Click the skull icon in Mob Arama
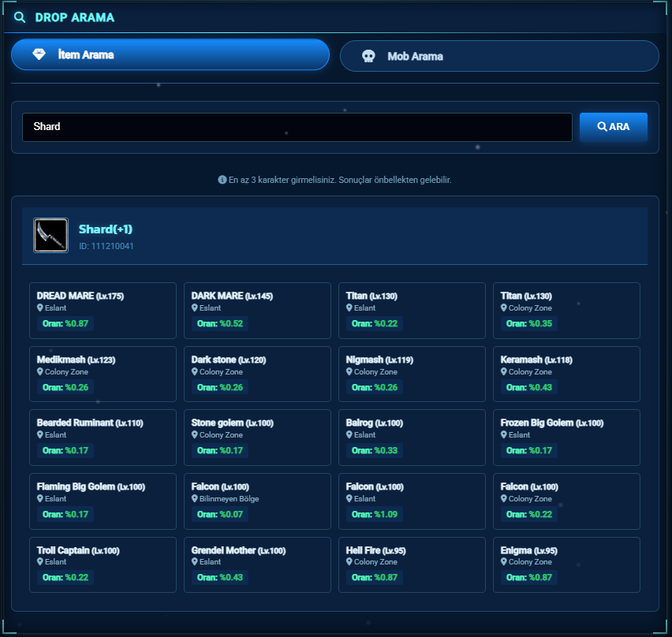The width and height of the screenshot is (672, 637). pyautogui.click(x=368, y=56)
